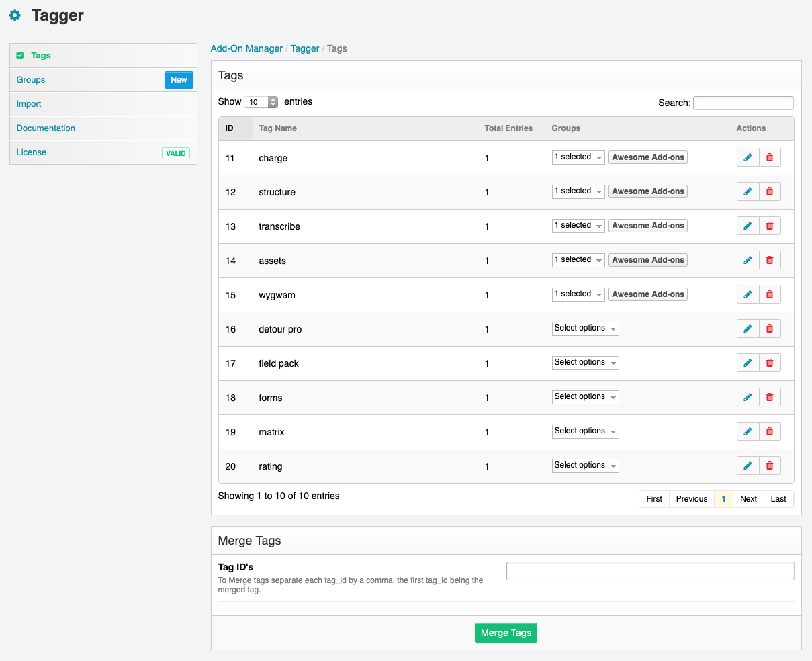The width and height of the screenshot is (812, 661).
Task: Click the 'transcribe' tag name
Action: (279, 226)
